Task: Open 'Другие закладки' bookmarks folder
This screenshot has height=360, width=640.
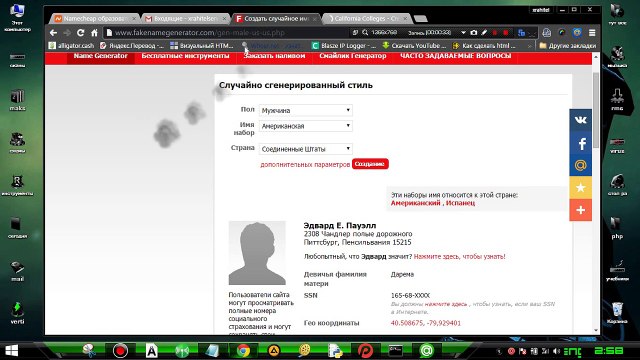Action: (568, 46)
